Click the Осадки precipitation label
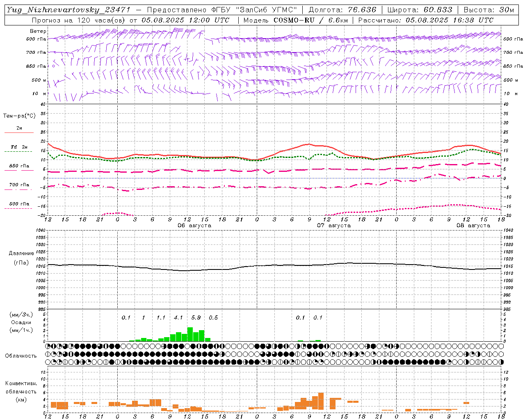 pos(21,322)
